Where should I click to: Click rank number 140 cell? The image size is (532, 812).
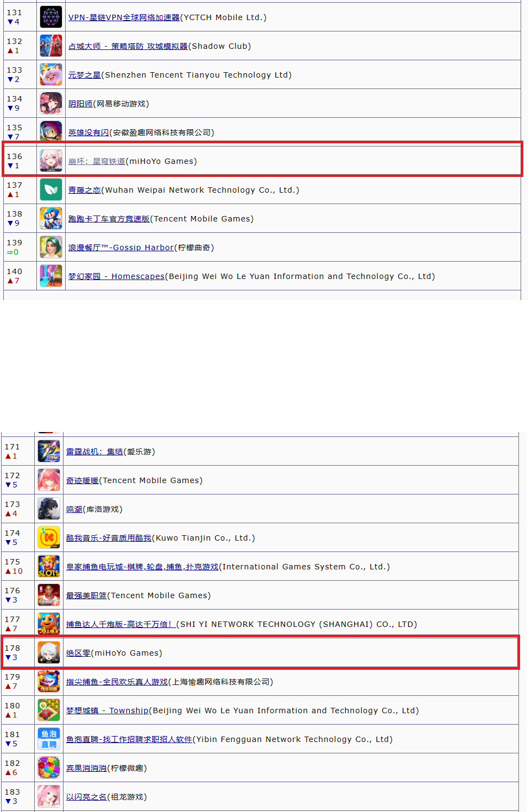20,276
